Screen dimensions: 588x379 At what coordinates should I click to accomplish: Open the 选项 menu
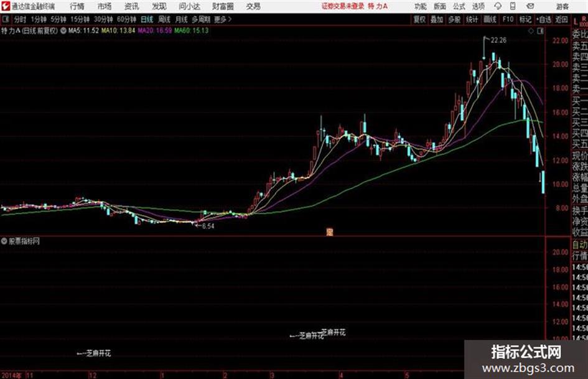(478, 6)
